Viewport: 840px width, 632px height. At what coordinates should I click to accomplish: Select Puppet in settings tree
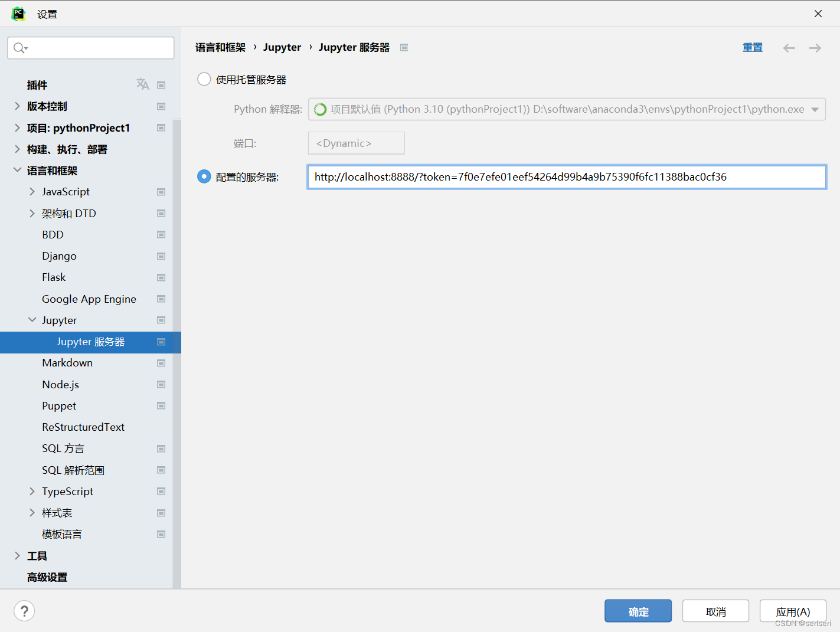point(59,405)
